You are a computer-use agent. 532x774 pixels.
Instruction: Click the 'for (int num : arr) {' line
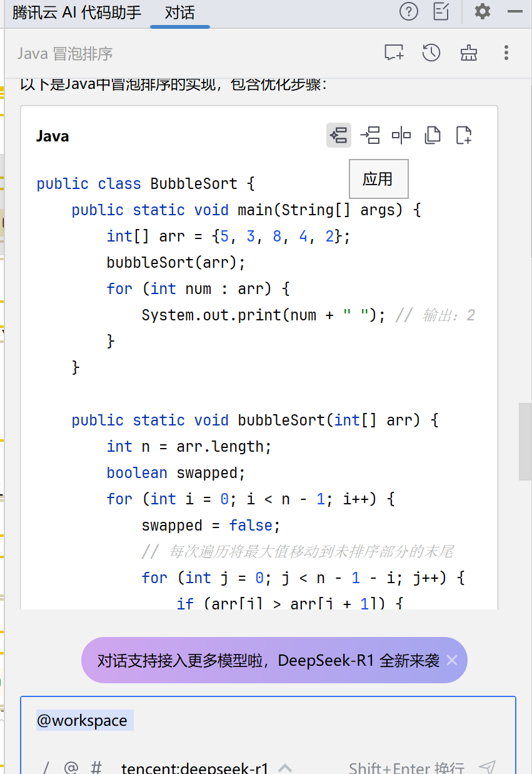point(198,288)
